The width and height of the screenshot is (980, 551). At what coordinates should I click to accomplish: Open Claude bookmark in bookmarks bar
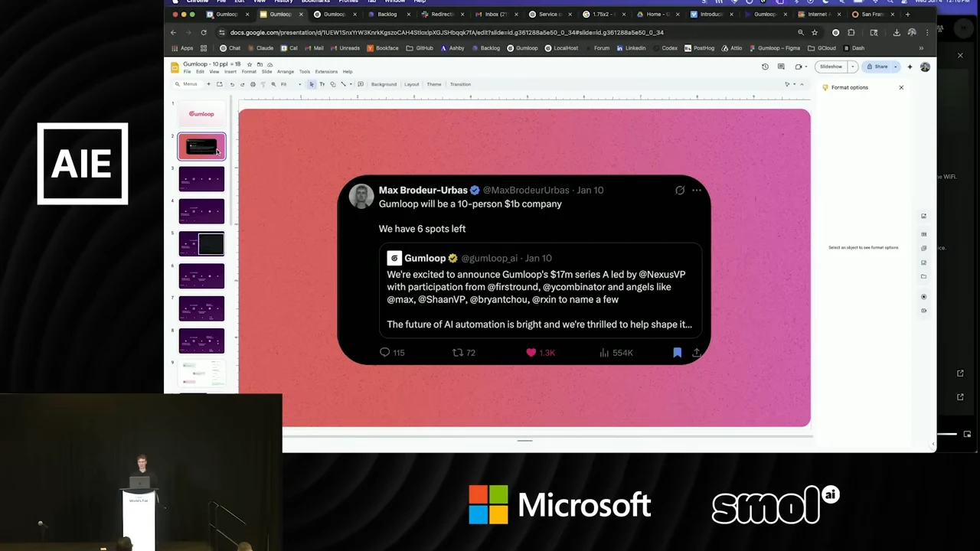point(260,48)
